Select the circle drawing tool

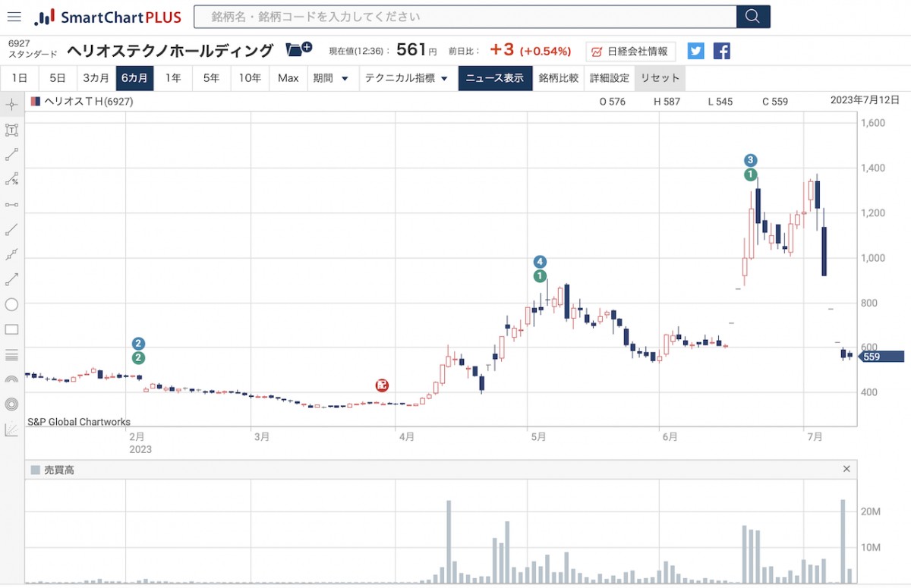[11, 304]
